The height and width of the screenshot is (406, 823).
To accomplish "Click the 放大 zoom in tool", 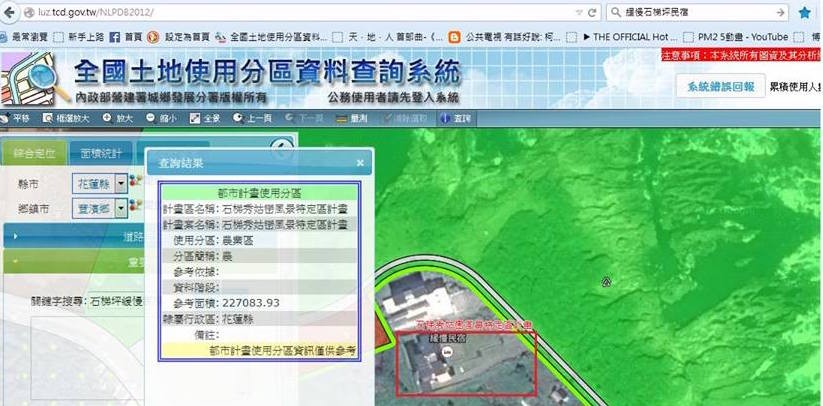I will (118, 118).
